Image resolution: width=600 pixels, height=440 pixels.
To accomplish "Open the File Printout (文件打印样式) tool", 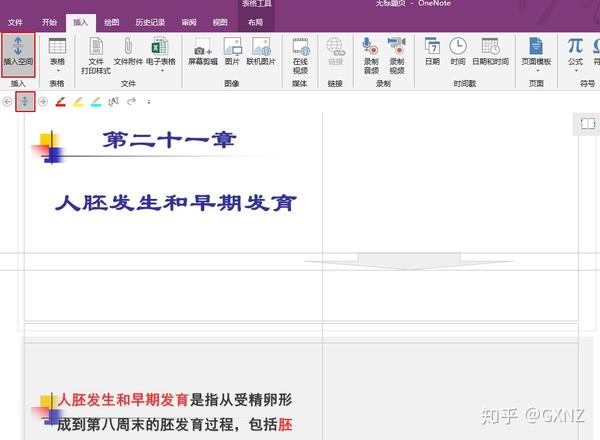I will [x=96, y=55].
